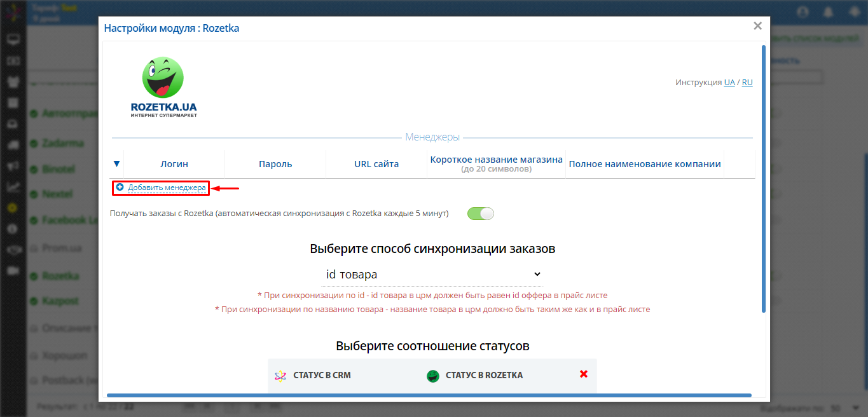
Task: Click the Пароль column header
Action: (x=275, y=164)
